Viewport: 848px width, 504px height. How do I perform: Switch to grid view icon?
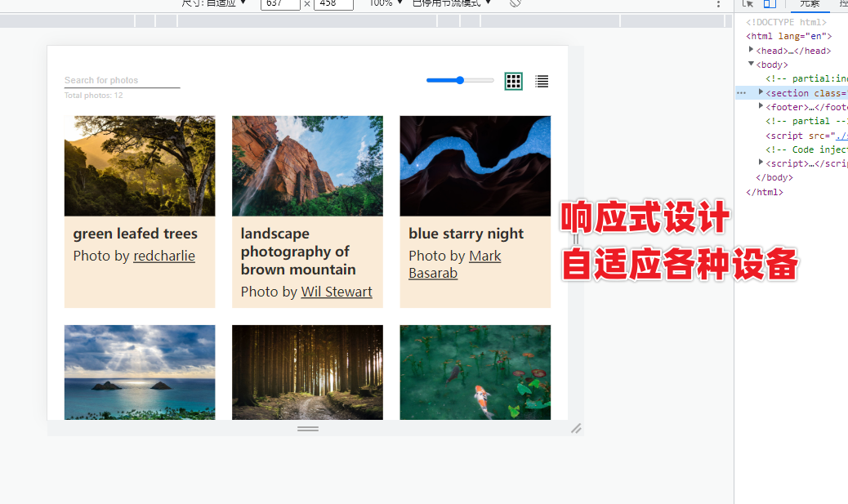pyautogui.click(x=513, y=81)
